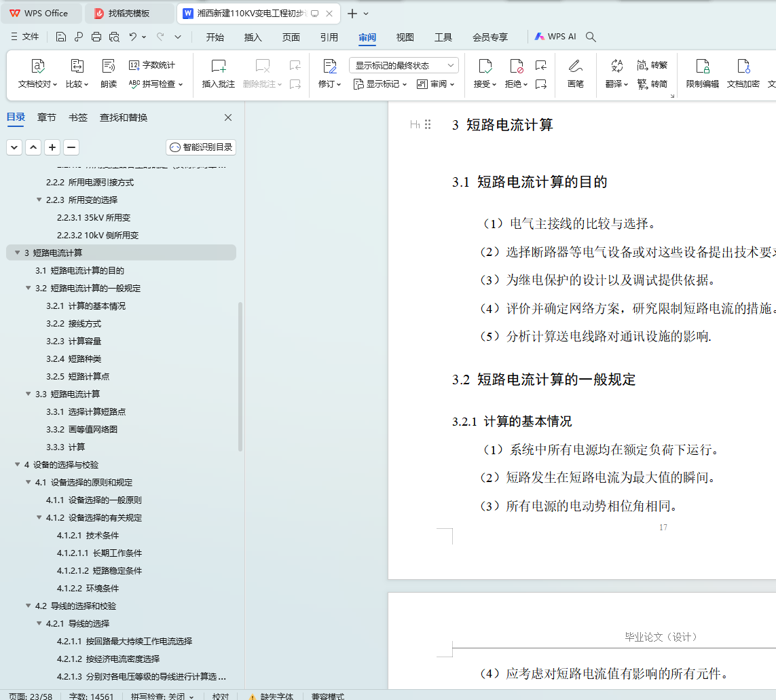Screen dimensions: 776x700
Task: Select the 画笔 pen tool
Action: point(575,73)
